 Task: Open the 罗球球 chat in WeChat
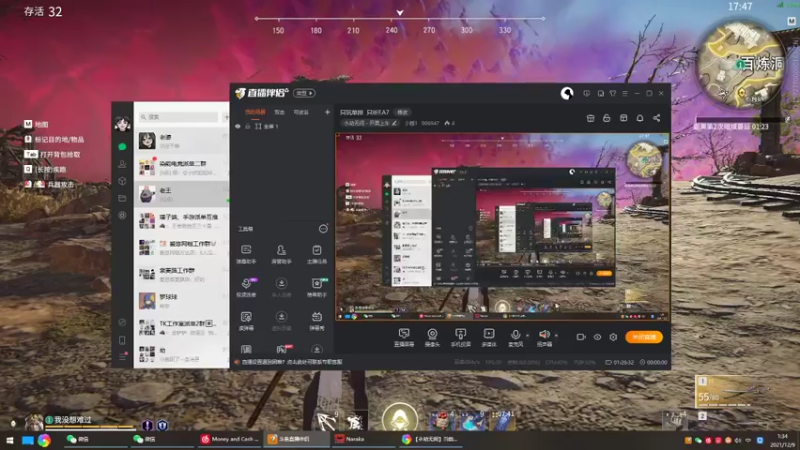click(181, 301)
